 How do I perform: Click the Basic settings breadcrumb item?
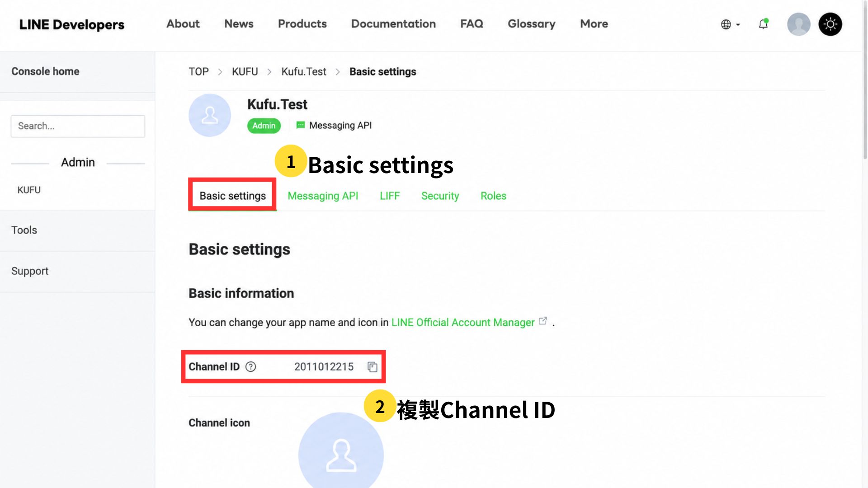pos(382,72)
